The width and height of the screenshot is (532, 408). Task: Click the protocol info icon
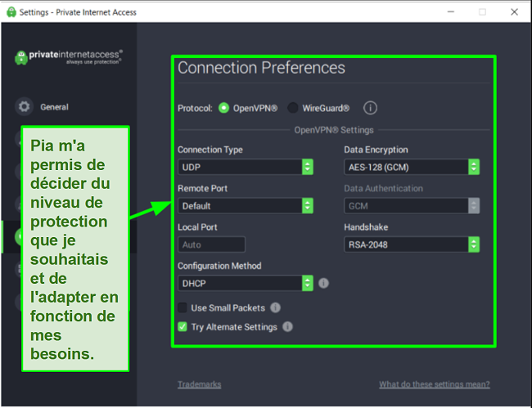click(370, 108)
